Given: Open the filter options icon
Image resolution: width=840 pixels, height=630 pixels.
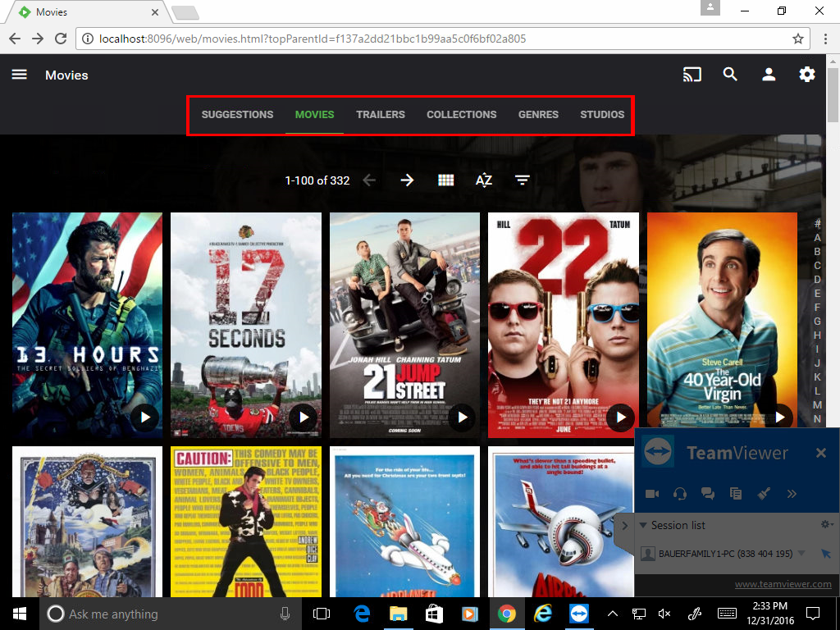Looking at the screenshot, I should pyautogui.click(x=523, y=180).
